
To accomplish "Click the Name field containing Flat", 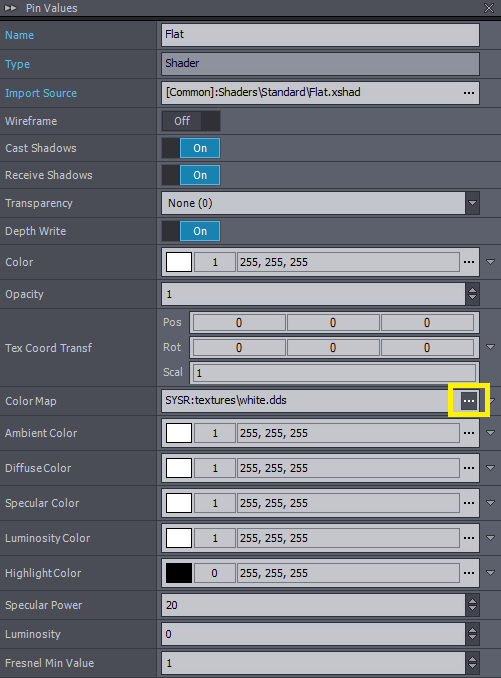I will pos(320,35).
